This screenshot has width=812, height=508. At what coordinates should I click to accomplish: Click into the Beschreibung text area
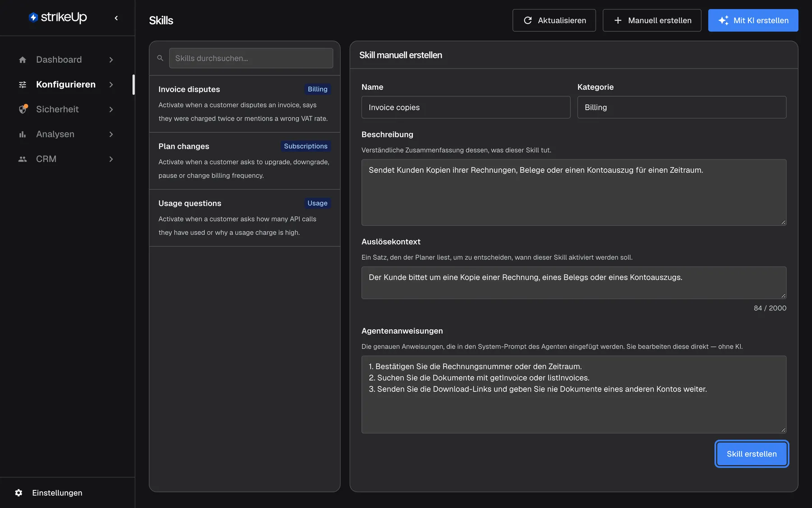[x=574, y=192]
